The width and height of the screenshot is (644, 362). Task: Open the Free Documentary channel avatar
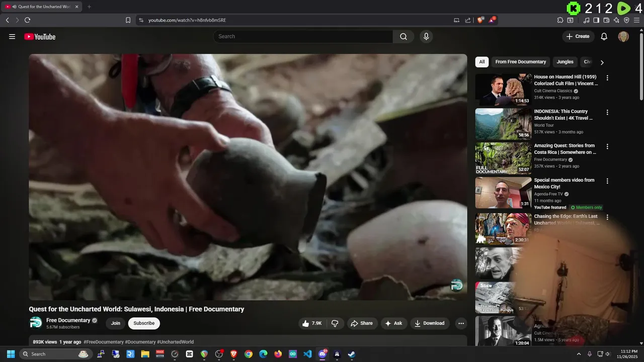point(36,323)
